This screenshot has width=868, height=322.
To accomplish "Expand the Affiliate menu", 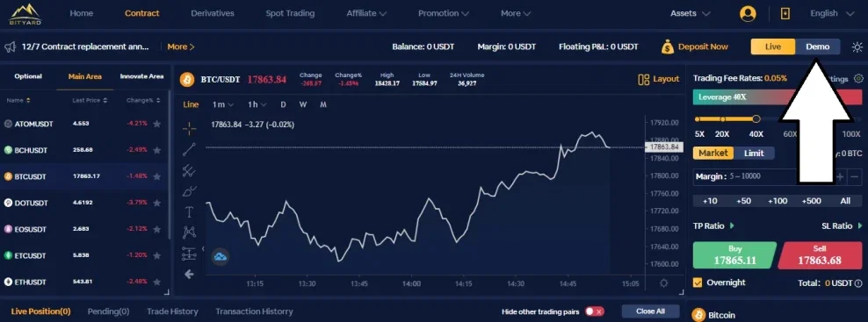I will (366, 13).
